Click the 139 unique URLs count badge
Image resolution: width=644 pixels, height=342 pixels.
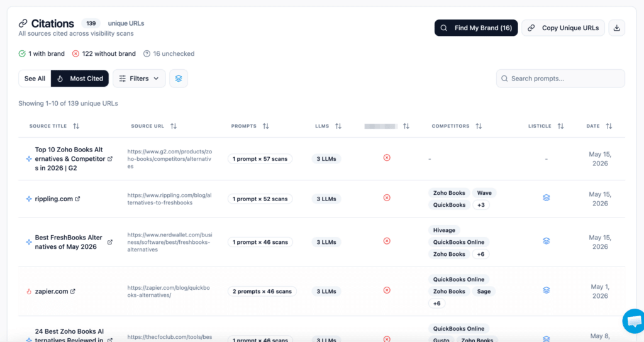[x=91, y=23]
